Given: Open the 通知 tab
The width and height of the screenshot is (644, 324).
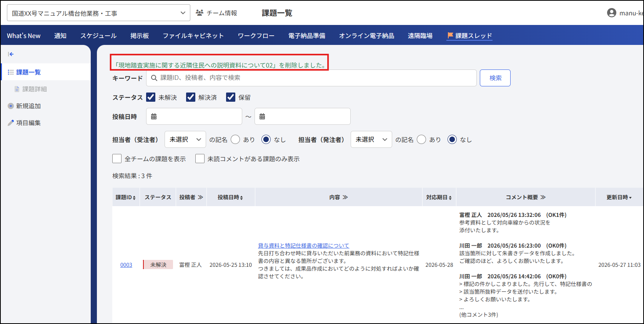Looking at the screenshot, I should coord(60,36).
